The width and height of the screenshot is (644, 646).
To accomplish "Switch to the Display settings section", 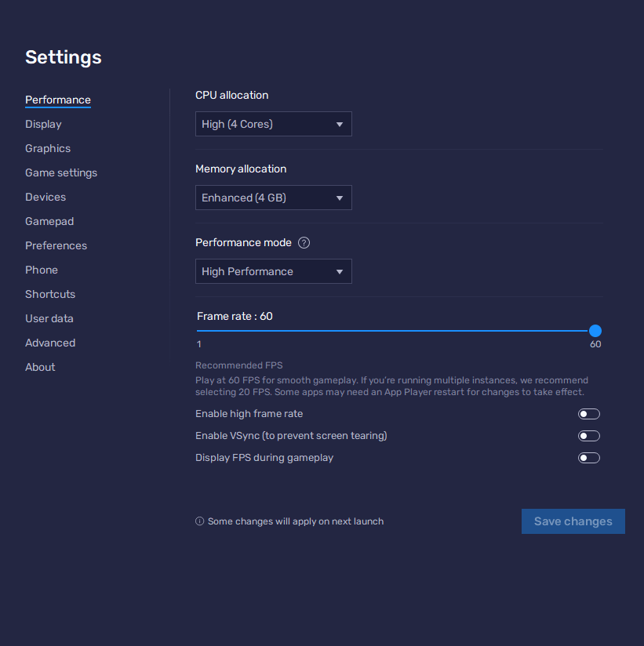I will pyautogui.click(x=43, y=124).
